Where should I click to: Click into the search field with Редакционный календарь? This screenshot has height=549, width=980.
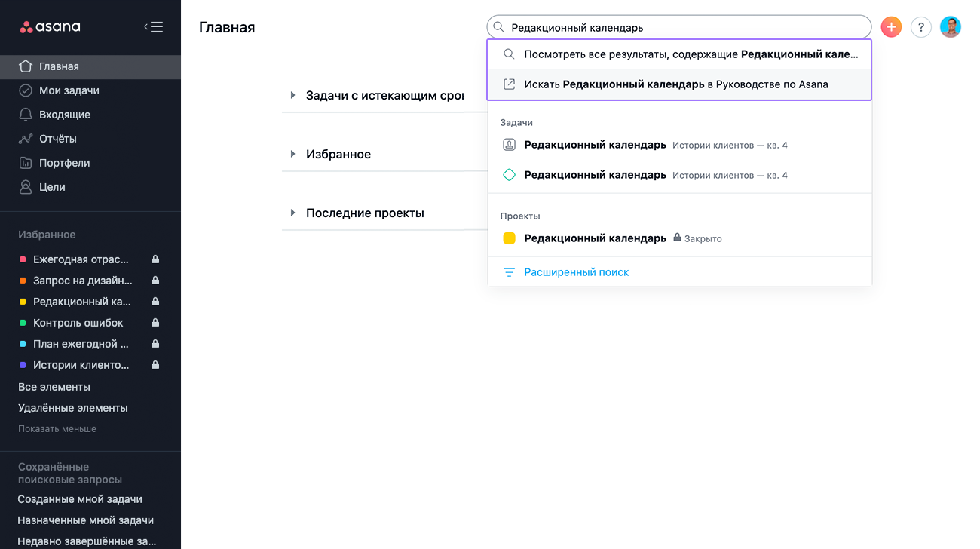click(x=678, y=27)
